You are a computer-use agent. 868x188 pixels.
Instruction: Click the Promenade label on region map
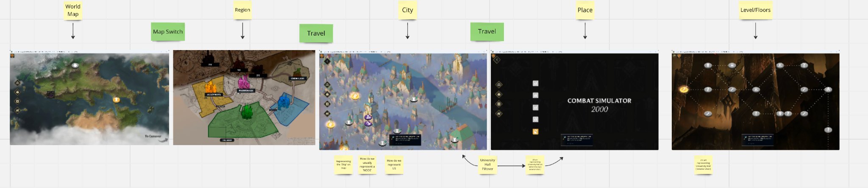pos(246,90)
